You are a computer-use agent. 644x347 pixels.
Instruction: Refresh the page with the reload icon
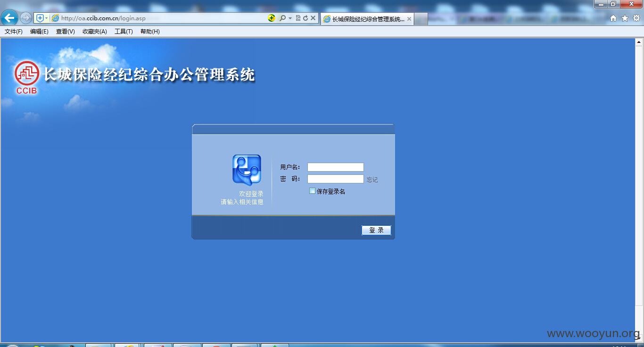(x=305, y=18)
